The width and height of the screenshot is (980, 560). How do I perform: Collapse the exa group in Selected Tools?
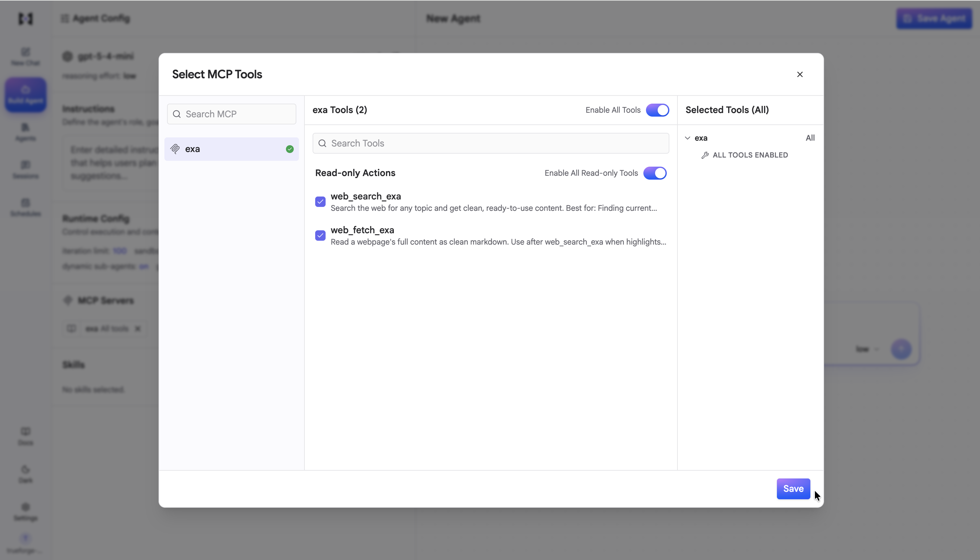click(x=687, y=138)
